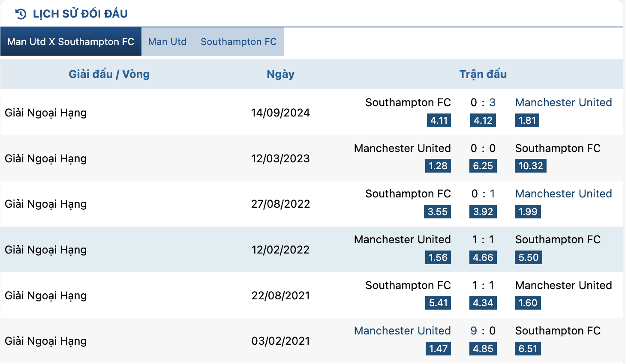The width and height of the screenshot is (625, 364).
Task: Open Manchester United link in 14/09/2024 match
Action: (563, 102)
